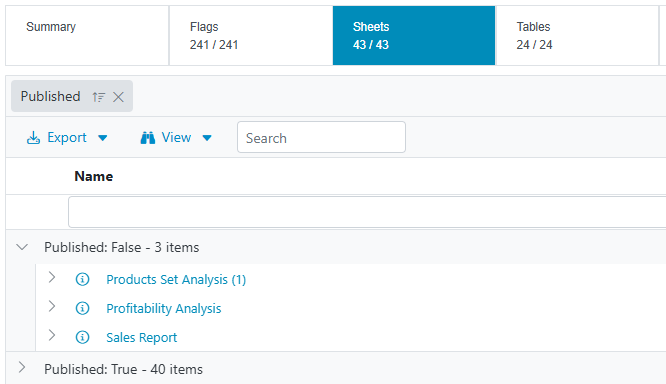
Task: Open the Products Set Analysis (1) link
Action: tap(176, 280)
